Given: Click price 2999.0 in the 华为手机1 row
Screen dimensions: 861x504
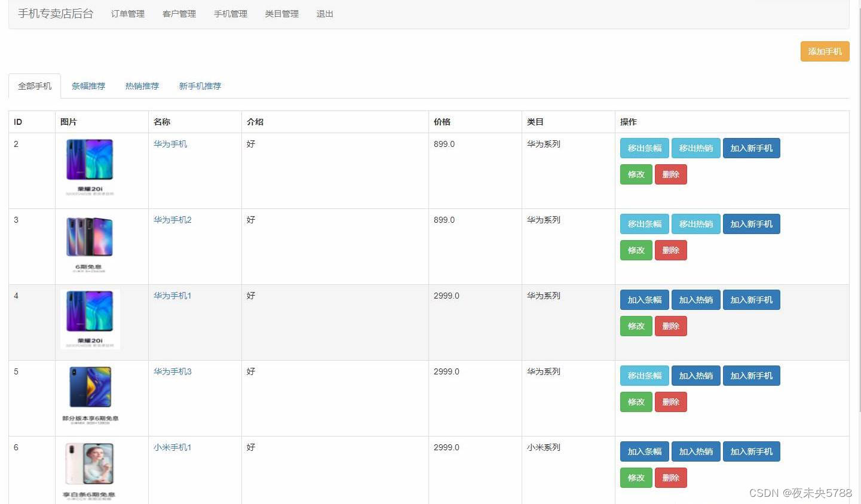Looking at the screenshot, I should click(x=446, y=296).
